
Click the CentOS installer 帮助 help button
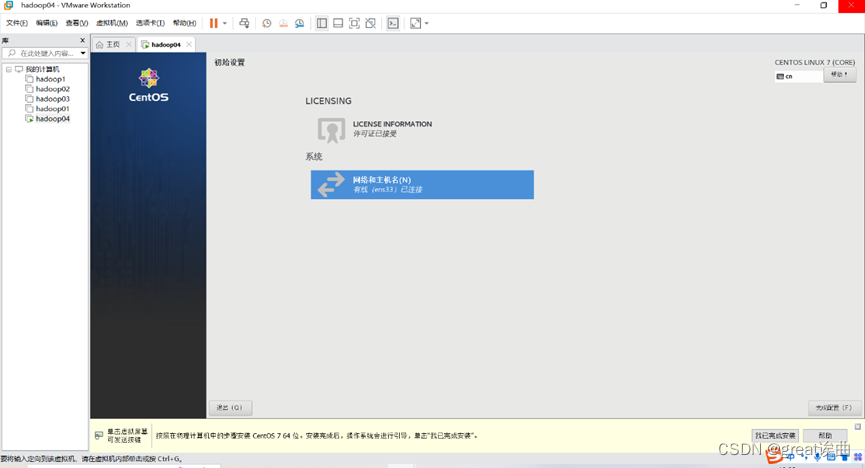(840, 75)
